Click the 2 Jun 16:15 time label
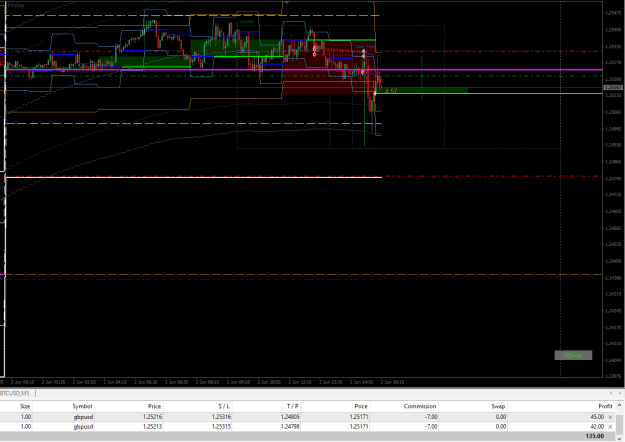The width and height of the screenshot is (625, 442). 393,382
